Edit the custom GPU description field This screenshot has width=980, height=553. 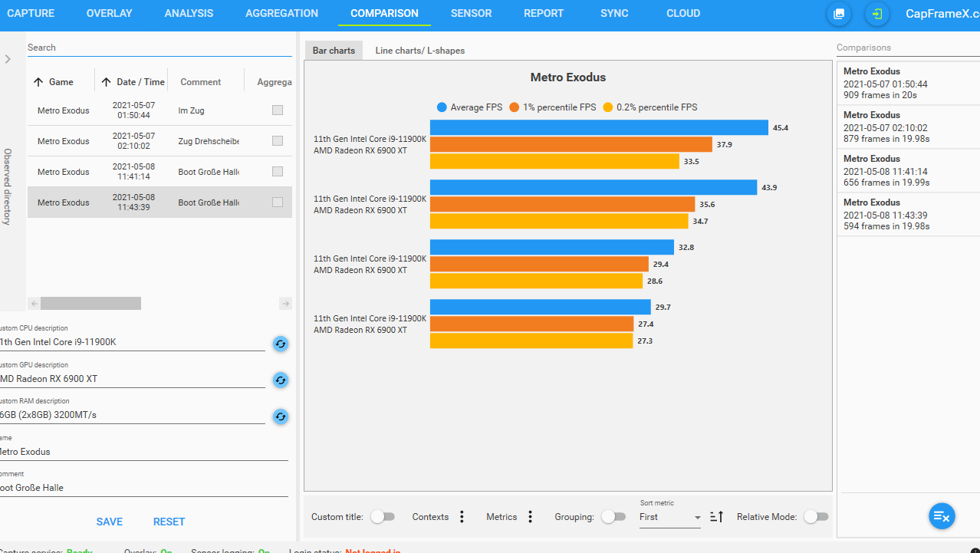pos(132,379)
